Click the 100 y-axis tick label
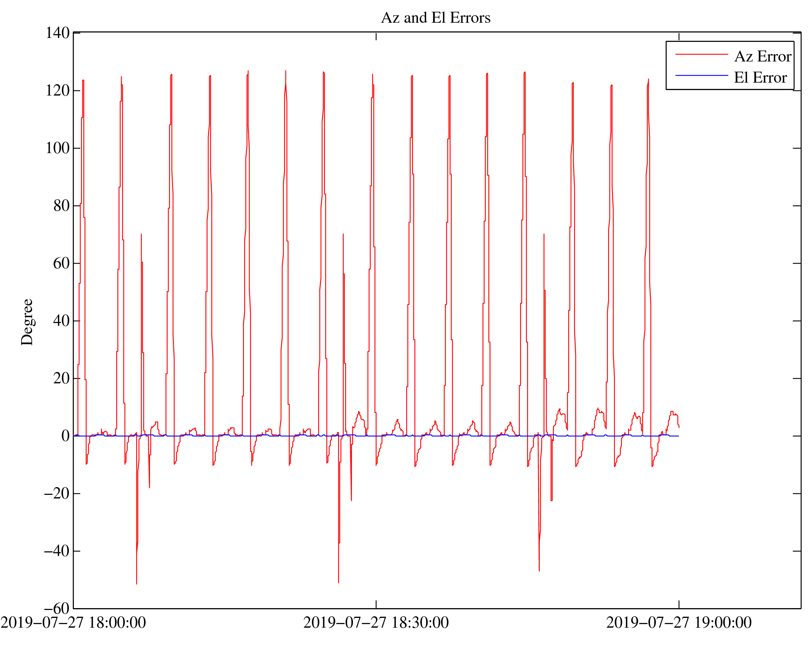This screenshot has width=812, height=659. [x=58, y=148]
